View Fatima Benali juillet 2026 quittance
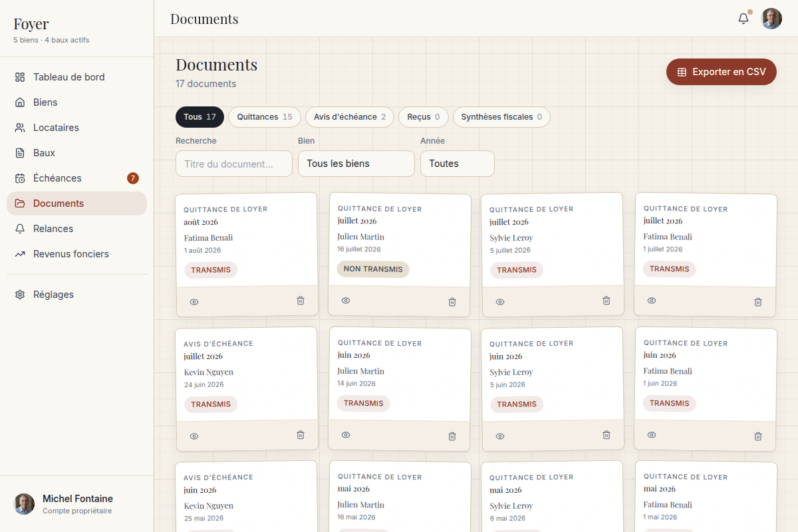The width and height of the screenshot is (798, 532). (652, 301)
